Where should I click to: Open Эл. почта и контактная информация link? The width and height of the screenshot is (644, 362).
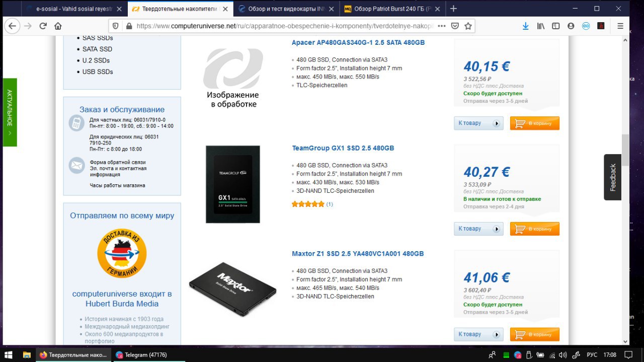click(x=119, y=172)
